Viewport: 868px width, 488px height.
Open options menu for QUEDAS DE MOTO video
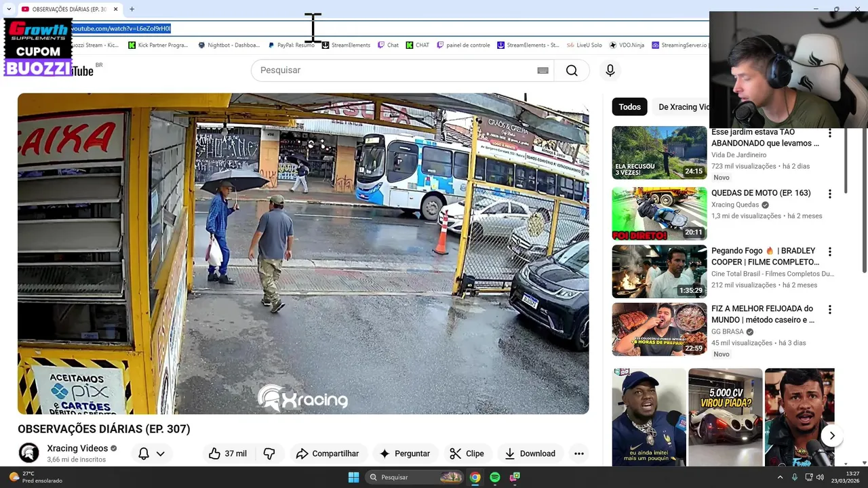(x=829, y=194)
